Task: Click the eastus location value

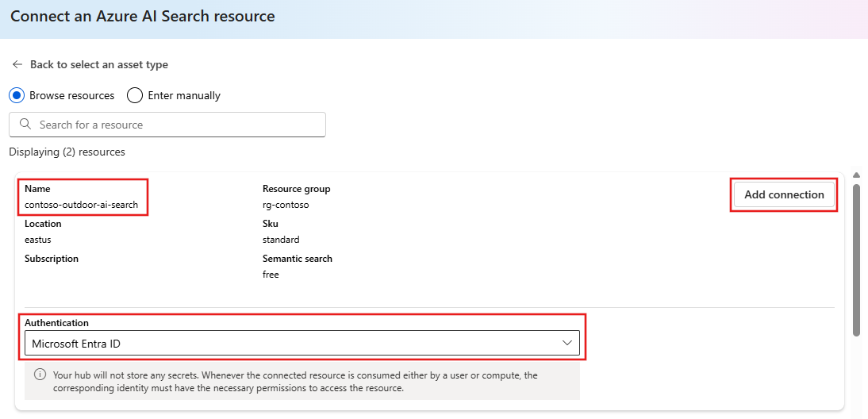Action: click(x=38, y=240)
